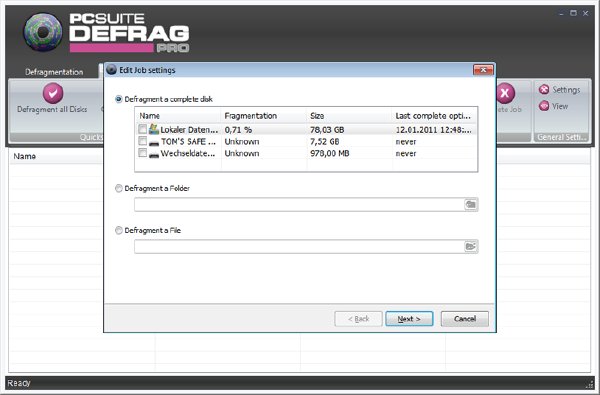Sort by Fragmentation column header
600x395 pixels.
[264, 116]
